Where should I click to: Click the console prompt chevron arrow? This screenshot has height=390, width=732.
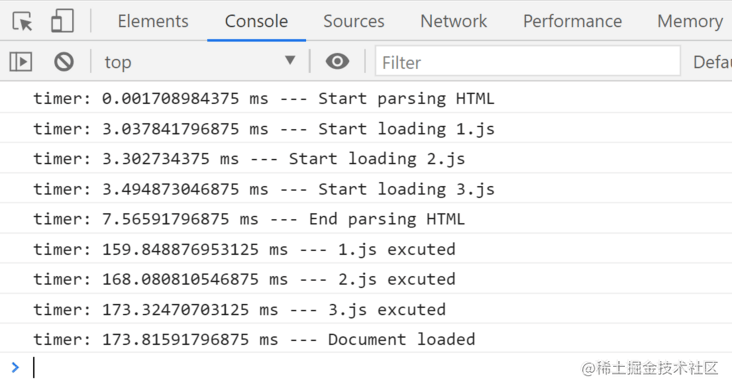(15, 368)
